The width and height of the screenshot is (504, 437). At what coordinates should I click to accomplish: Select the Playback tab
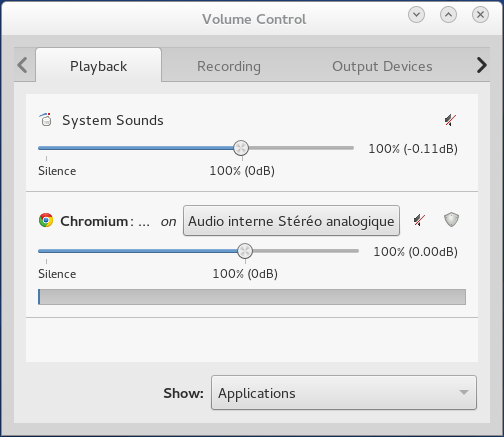98,66
